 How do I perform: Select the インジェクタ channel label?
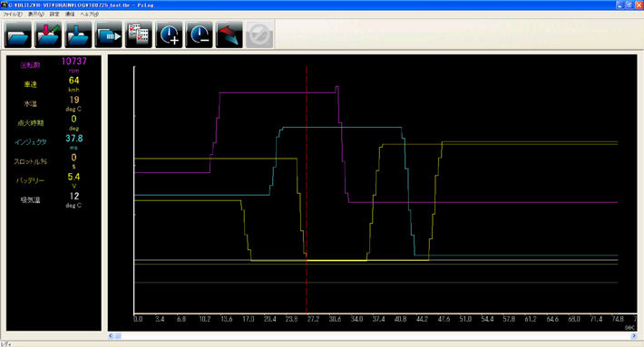31,142
